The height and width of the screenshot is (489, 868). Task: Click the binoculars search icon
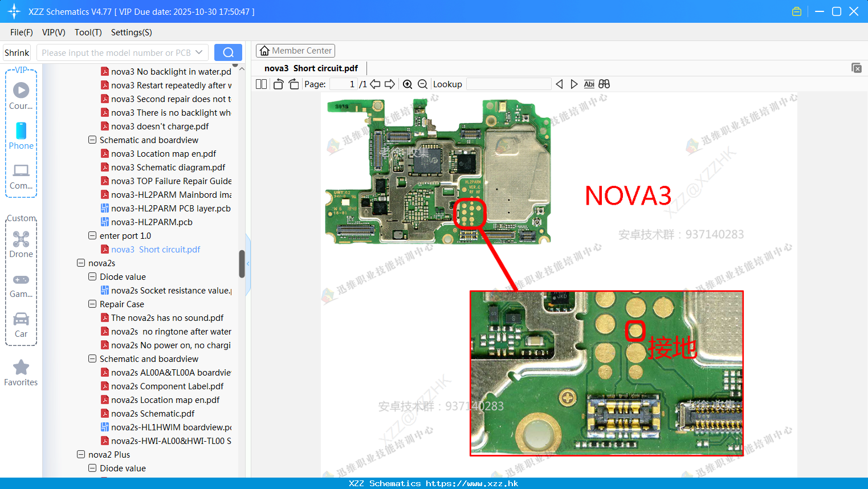[604, 84]
